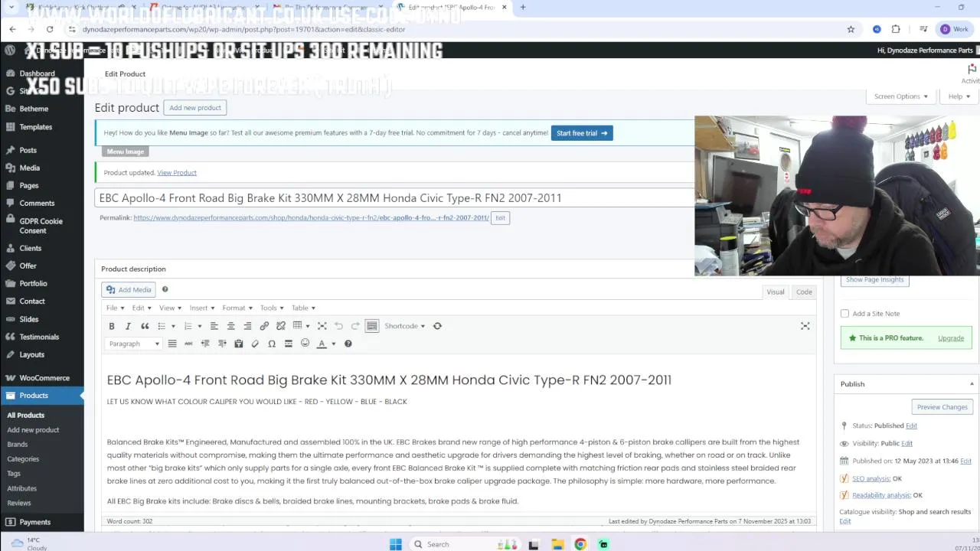The width and height of the screenshot is (980, 551).
Task: Open the editor File menu
Action: (x=115, y=308)
